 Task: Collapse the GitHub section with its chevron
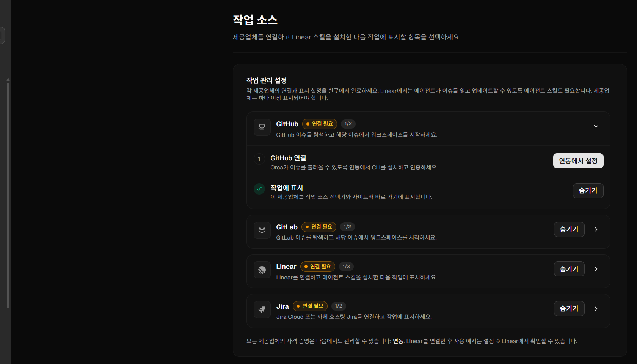click(596, 126)
